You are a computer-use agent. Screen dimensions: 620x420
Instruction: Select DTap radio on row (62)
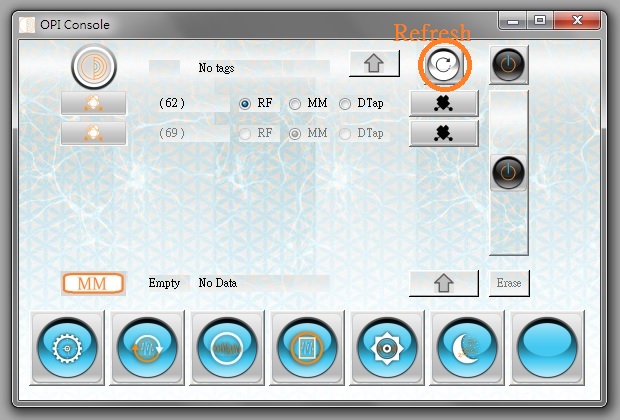345,104
